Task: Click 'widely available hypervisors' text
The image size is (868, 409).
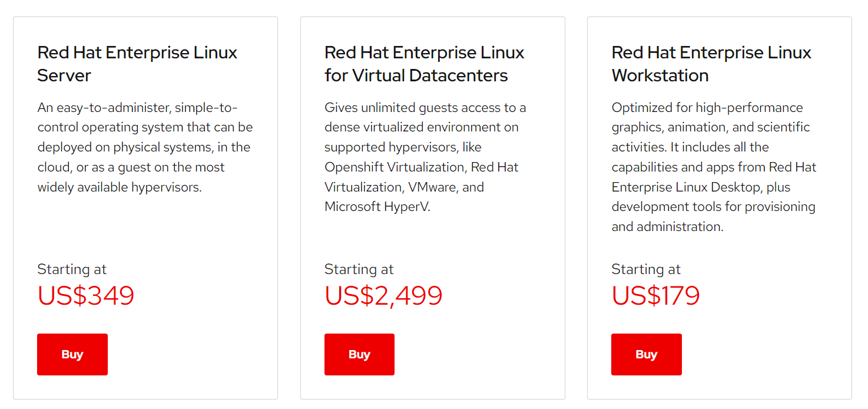Action: point(120,187)
